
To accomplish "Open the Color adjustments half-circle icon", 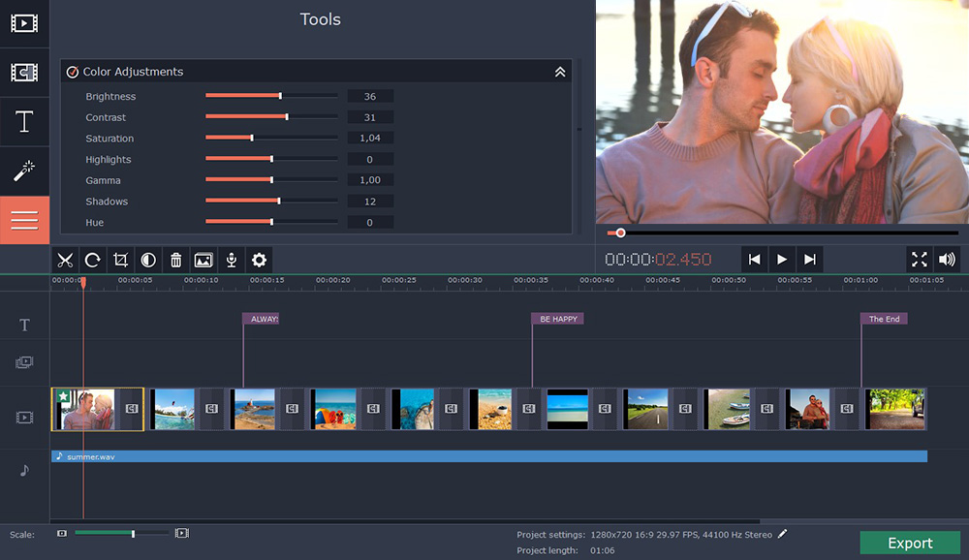I will coord(148,261).
